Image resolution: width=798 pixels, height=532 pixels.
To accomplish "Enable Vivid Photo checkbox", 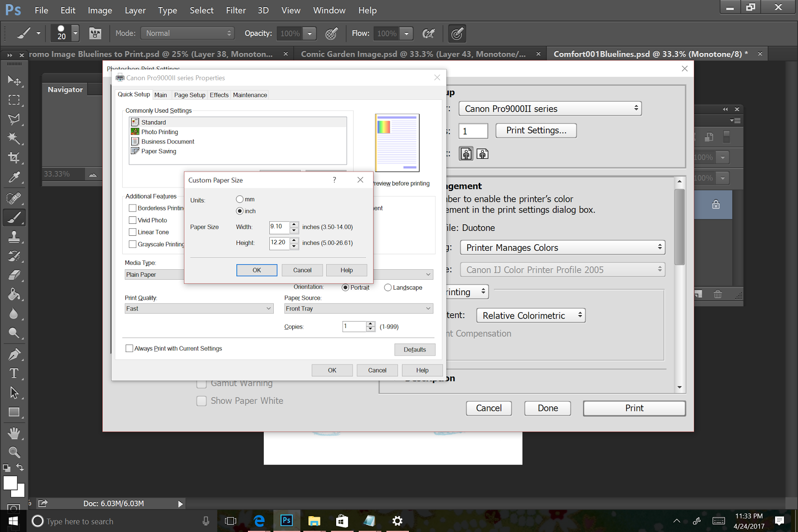I will (x=133, y=220).
